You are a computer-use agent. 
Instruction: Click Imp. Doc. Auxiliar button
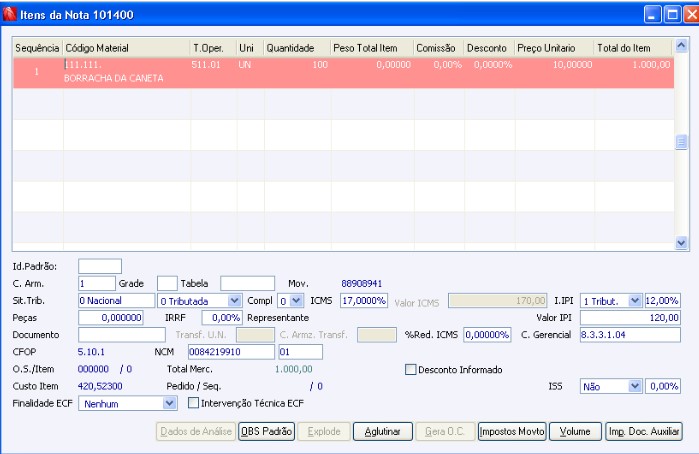pos(644,431)
